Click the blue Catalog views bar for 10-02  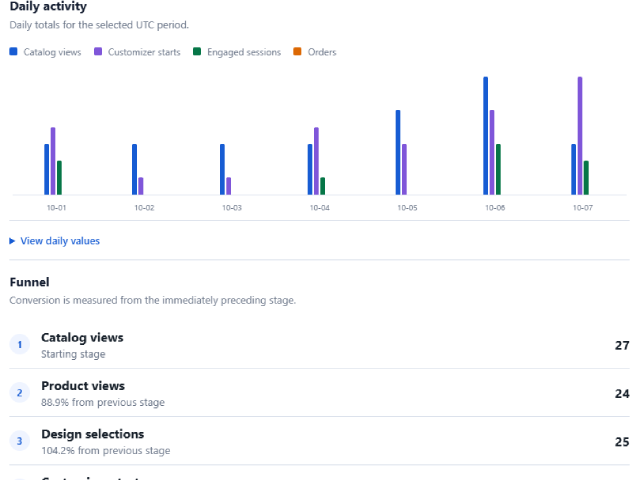pyautogui.click(x=135, y=169)
